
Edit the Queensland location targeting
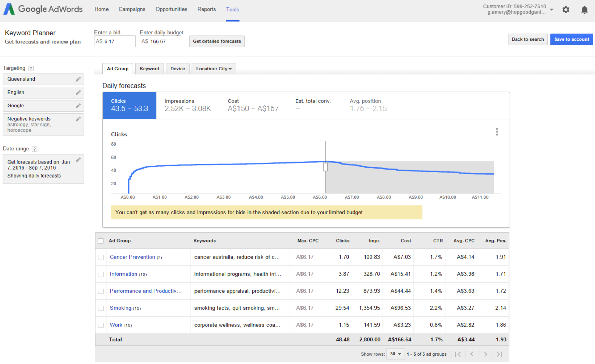(78, 79)
